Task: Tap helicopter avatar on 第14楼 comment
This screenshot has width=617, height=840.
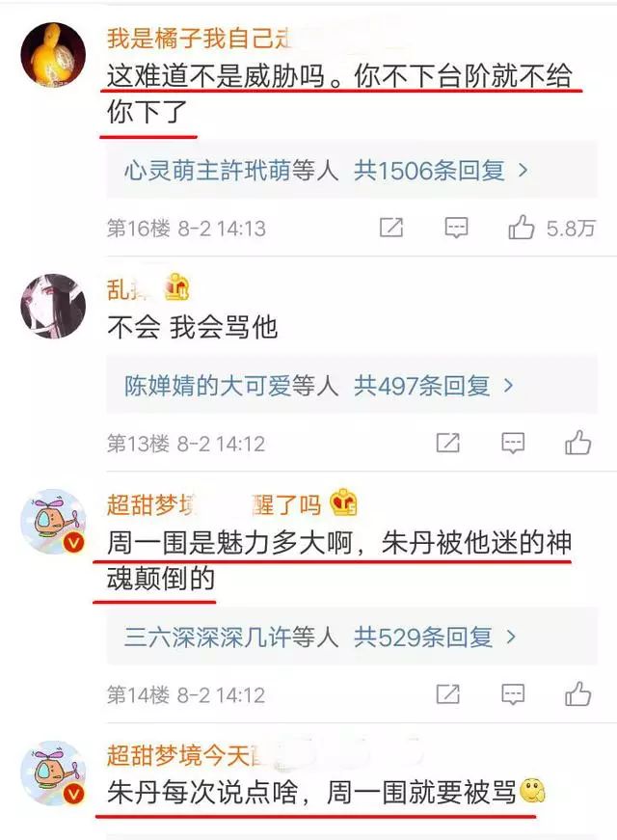Action: pos(53,521)
